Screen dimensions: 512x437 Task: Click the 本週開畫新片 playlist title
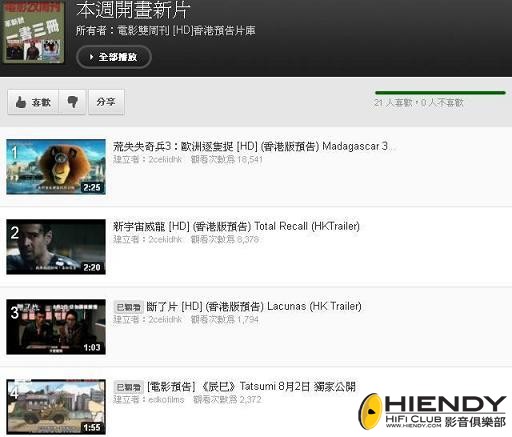click(133, 10)
